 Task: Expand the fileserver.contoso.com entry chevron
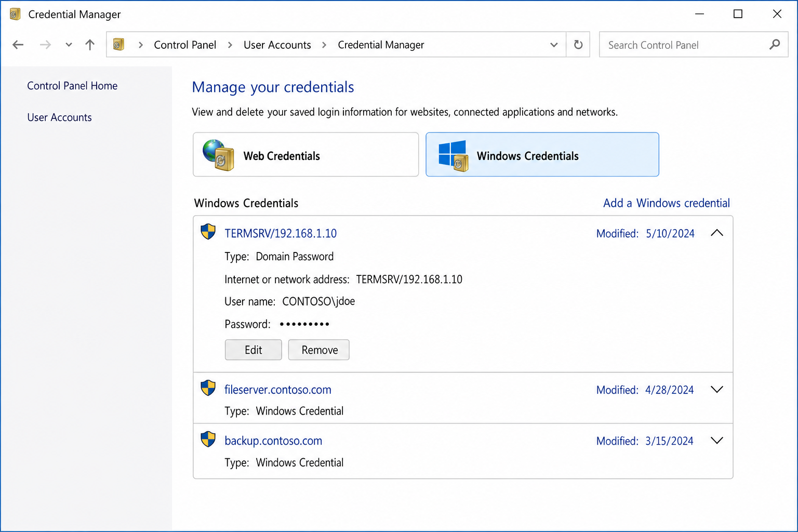coord(717,390)
